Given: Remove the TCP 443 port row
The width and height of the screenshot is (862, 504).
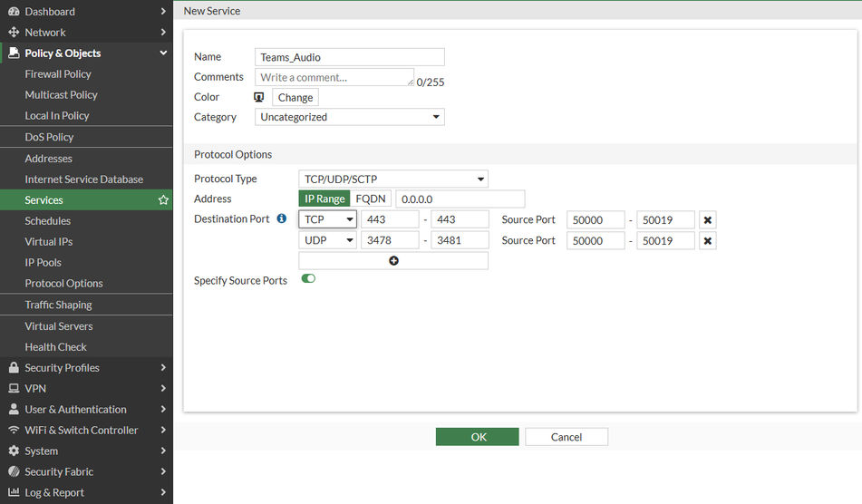Looking at the screenshot, I should (x=708, y=219).
